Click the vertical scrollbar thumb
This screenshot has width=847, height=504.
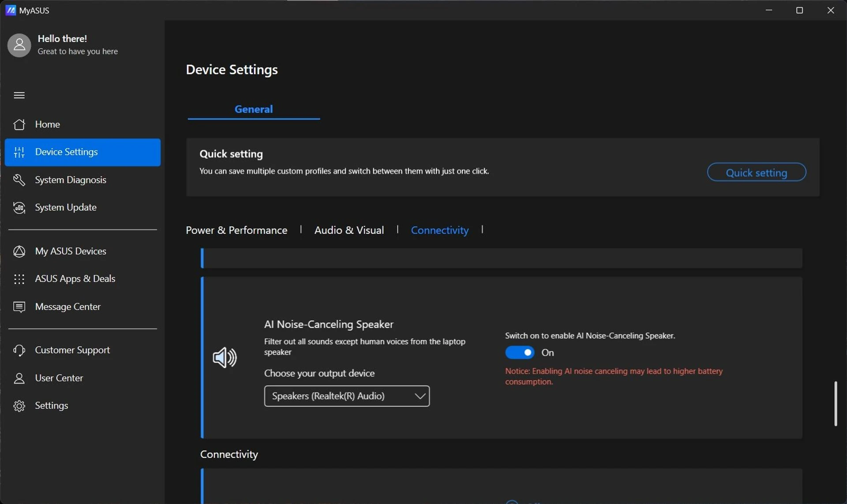[x=836, y=403]
